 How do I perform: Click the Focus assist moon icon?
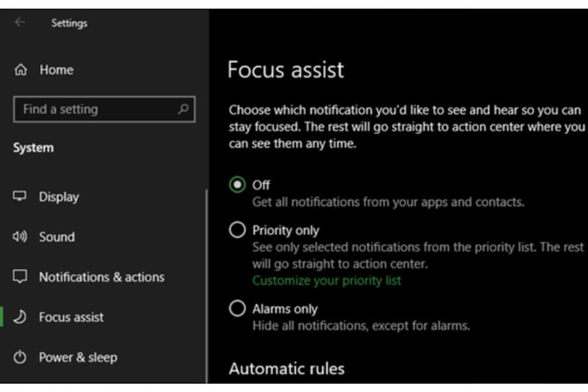point(20,317)
